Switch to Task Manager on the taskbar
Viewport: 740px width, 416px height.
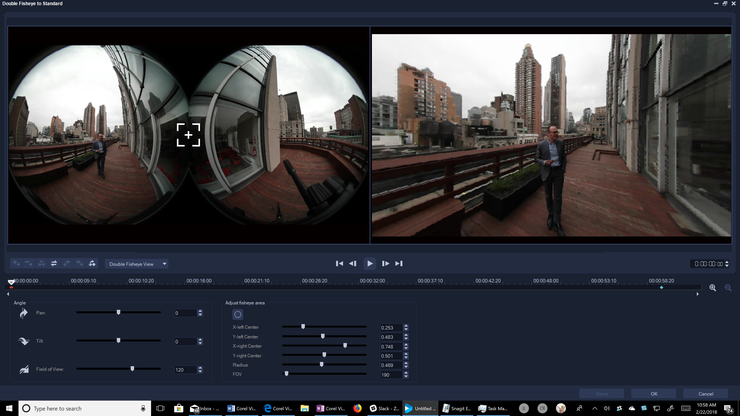coord(493,408)
